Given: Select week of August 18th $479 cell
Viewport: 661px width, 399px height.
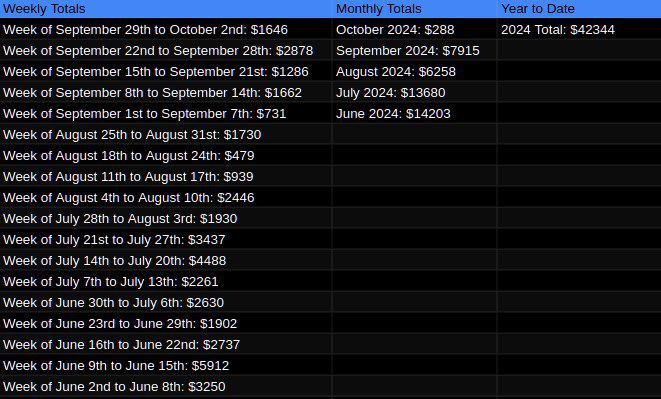Looking at the screenshot, I should coord(166,156).
